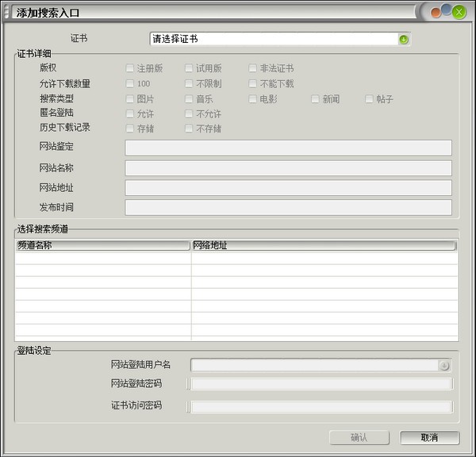Check the 存储 history checkbox
The width and height of the screenshot is (476, 457).
click(x=129, y=129)
